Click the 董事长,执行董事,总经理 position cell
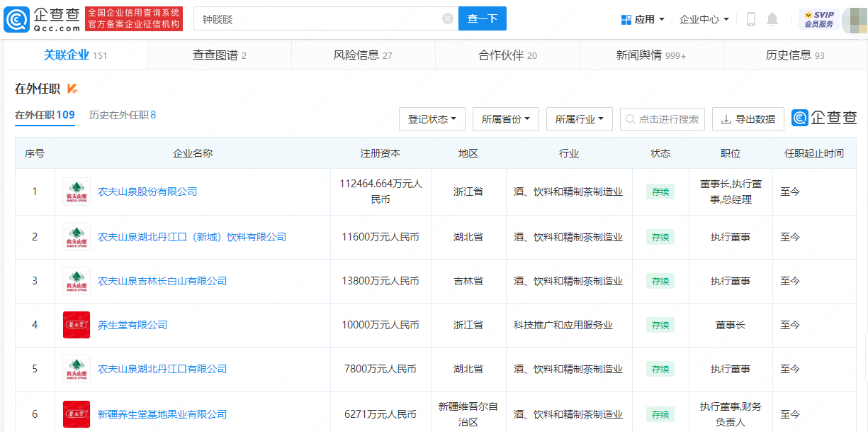868x432 pixels. (x=731, y=192)
